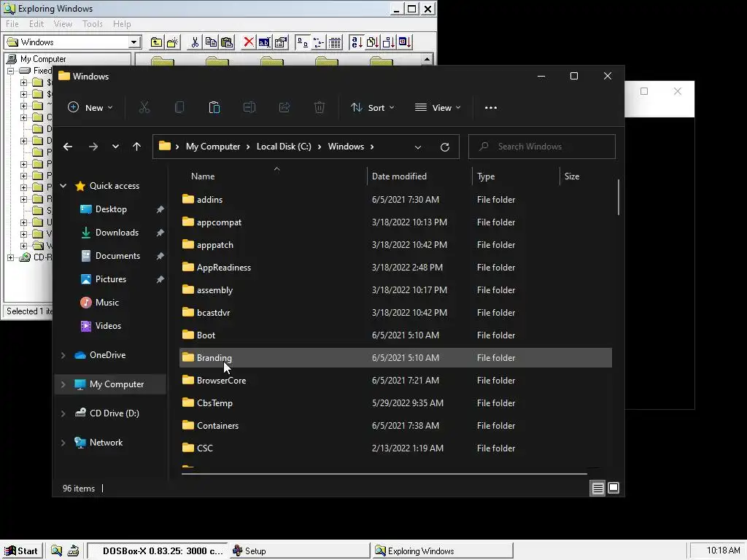
Task: Click the Copy icon in Exploring Windows toolbar
Action: 211,42
